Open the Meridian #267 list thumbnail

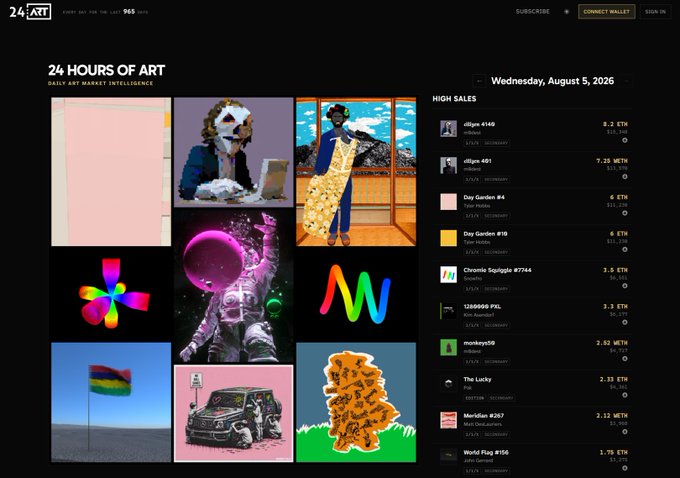click(x=448, y=420)
